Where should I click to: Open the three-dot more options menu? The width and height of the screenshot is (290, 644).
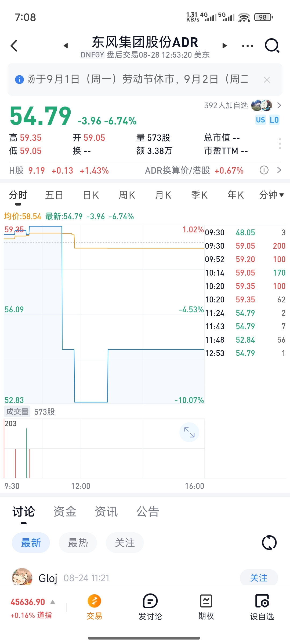tap(247, 46)
